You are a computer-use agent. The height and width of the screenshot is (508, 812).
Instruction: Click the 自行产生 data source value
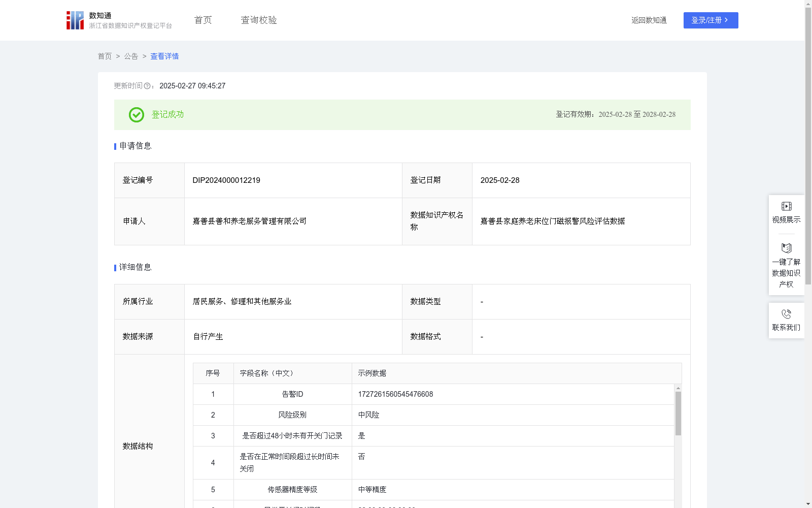point(208,337)
